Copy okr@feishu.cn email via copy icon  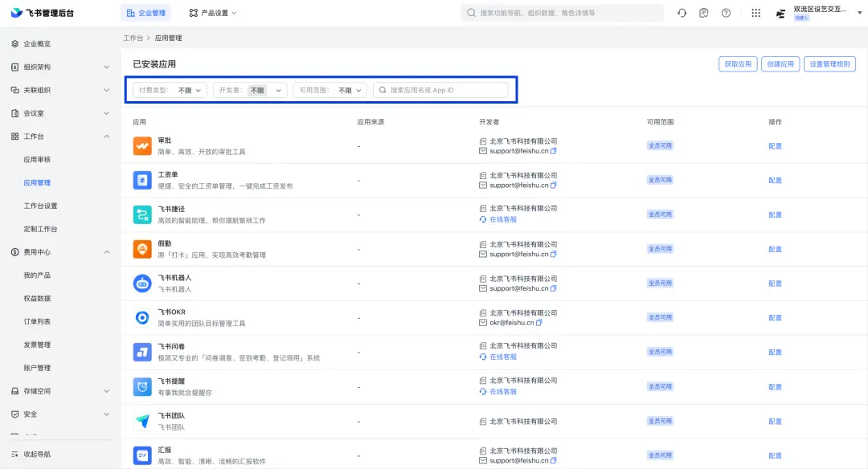(539, 323)
